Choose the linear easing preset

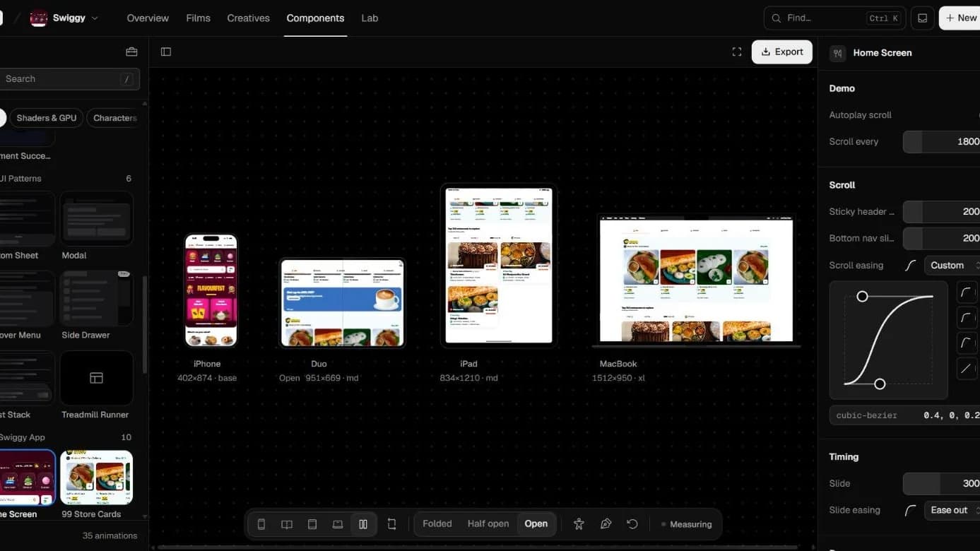pos(967,368)
